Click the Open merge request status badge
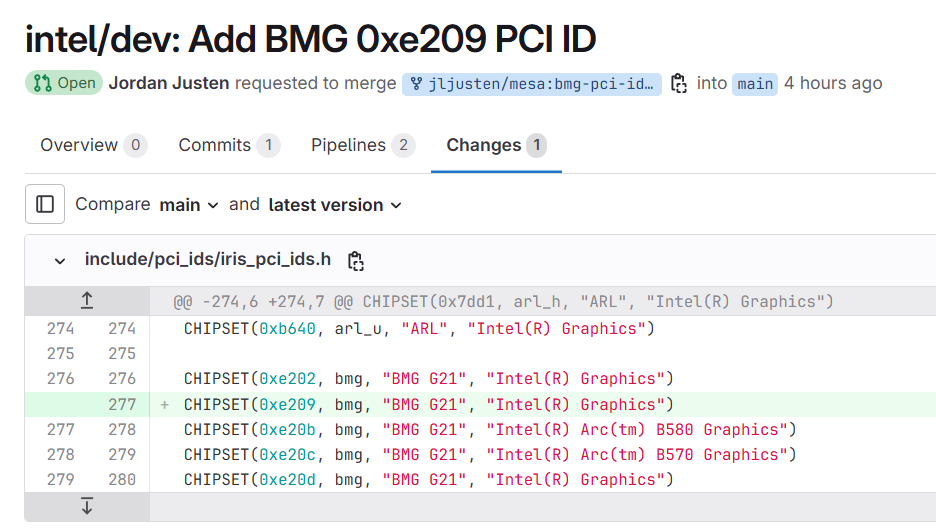 click(x=64, y=83)
